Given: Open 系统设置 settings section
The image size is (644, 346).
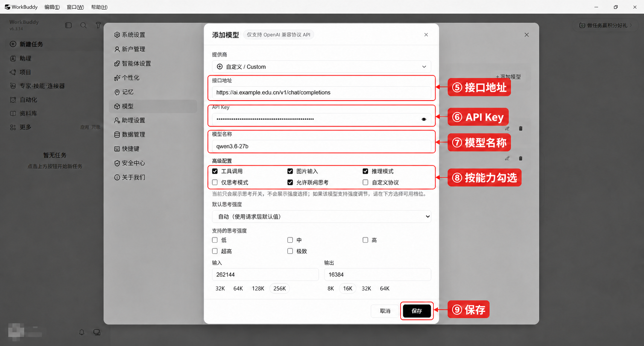Looking at the screenshot, I should click(x=153, y=35).
